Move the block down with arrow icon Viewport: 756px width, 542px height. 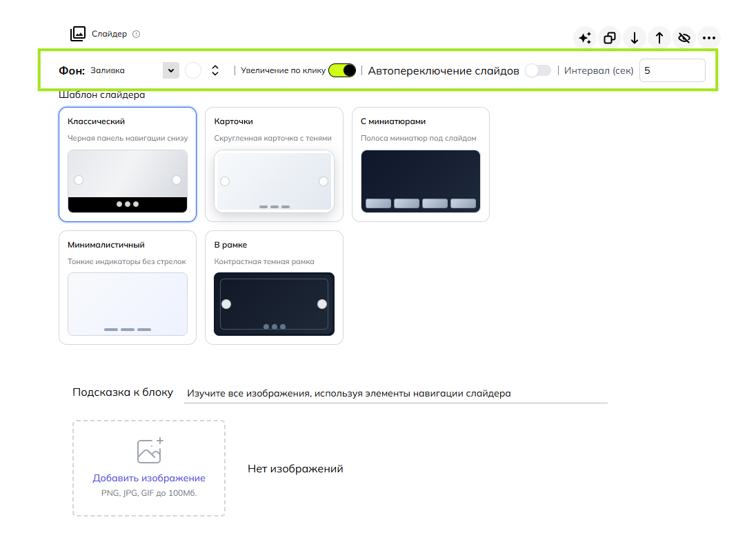[x=635, y=38]
